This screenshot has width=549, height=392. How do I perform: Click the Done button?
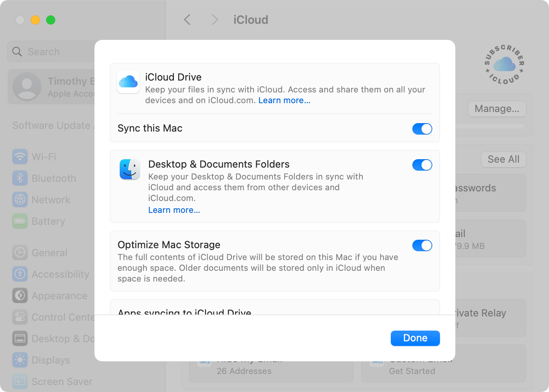point(415,338)
